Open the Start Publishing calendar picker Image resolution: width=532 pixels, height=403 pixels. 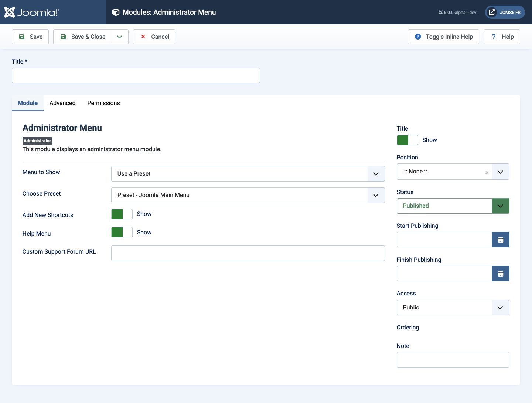[500, 240]
